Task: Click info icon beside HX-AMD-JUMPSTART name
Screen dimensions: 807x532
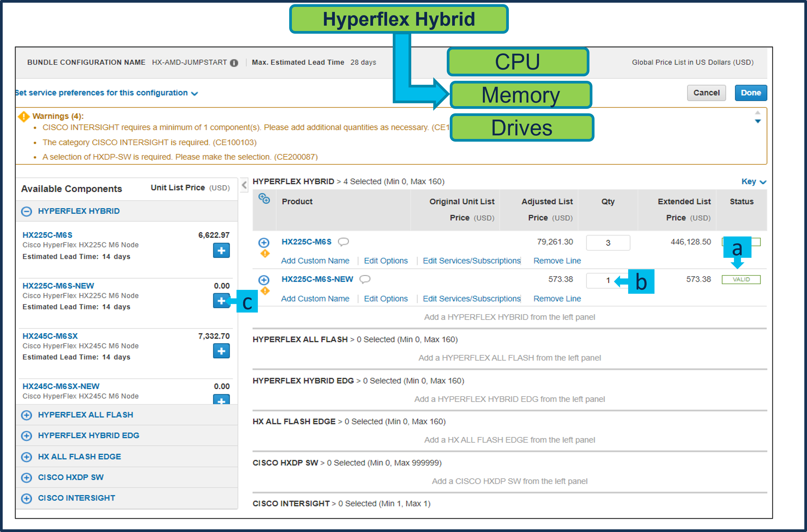Action: coord(234,63)
